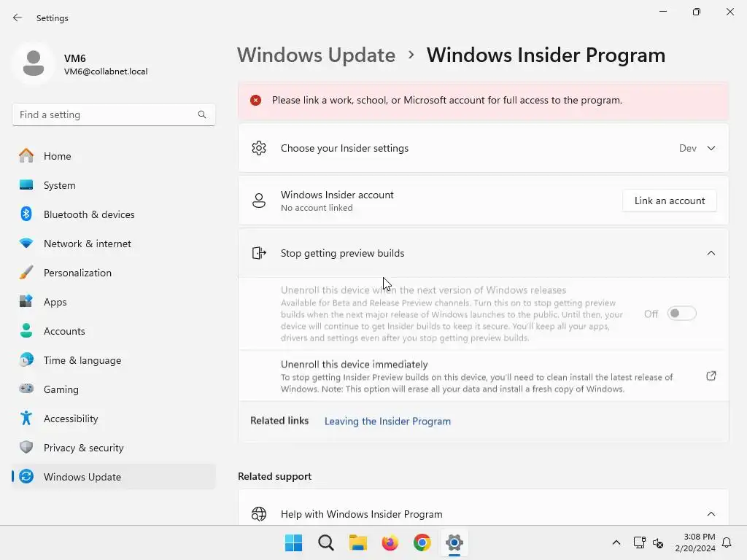Click the Gaming controller icon

(26, 389)
